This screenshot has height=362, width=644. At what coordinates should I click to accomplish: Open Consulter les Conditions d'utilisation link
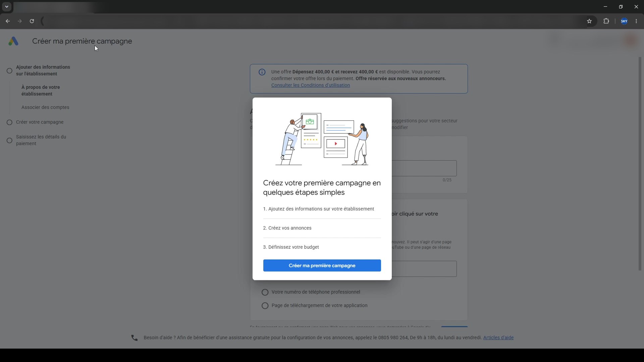click(x=311, y=85)
